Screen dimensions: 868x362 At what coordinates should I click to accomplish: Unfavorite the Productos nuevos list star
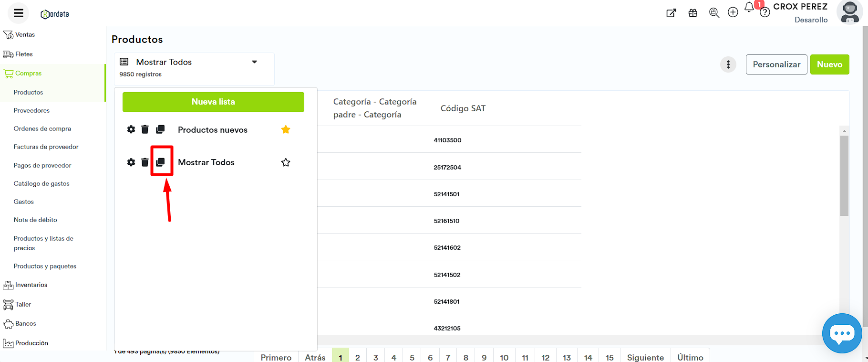click(x=286, y=129)
